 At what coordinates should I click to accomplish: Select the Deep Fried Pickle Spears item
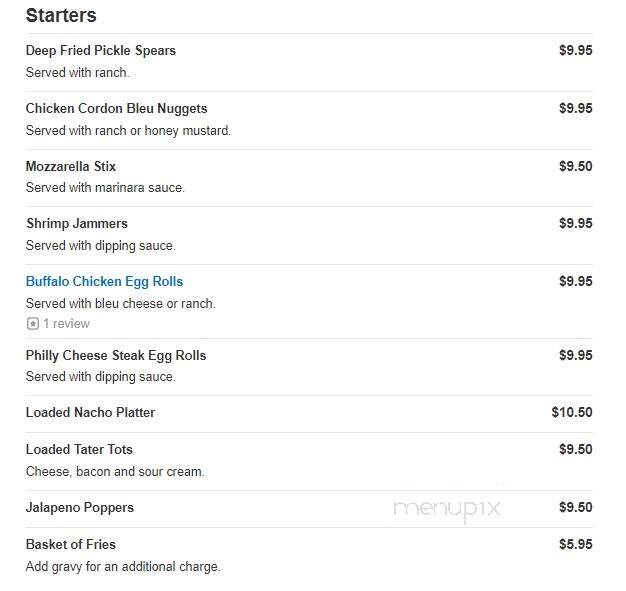(101, 51)
